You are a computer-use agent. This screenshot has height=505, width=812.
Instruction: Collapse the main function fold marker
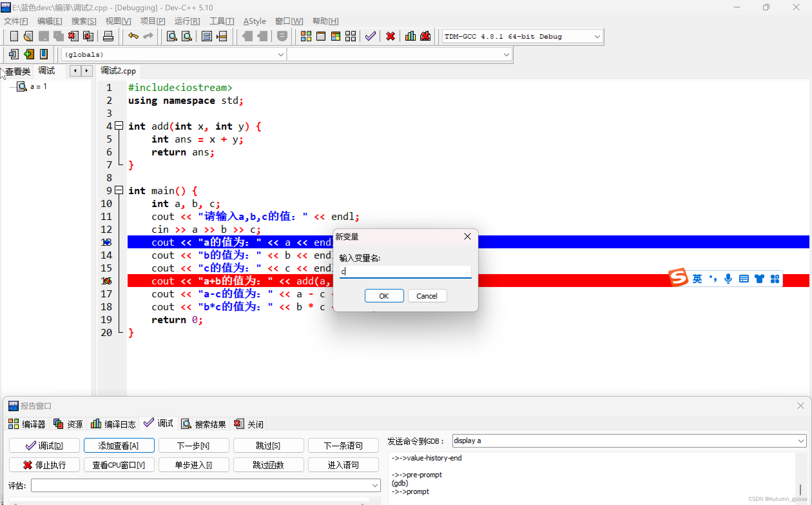coord(119,190)
